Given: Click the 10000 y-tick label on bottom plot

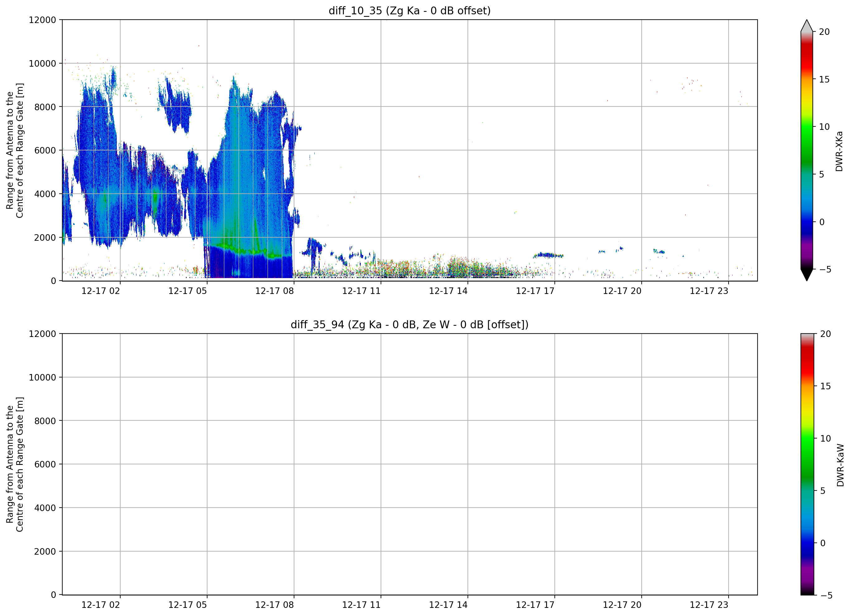Looking at the screenshot, I should pos(42,377).
